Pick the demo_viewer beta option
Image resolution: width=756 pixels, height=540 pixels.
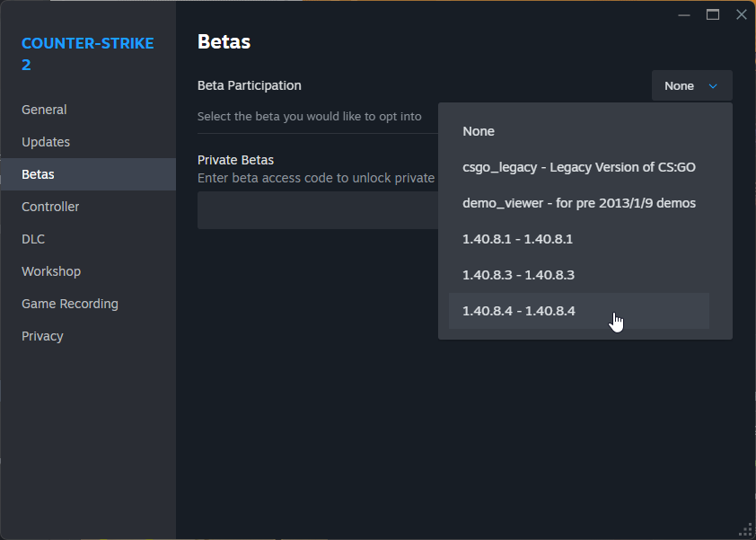578,203
